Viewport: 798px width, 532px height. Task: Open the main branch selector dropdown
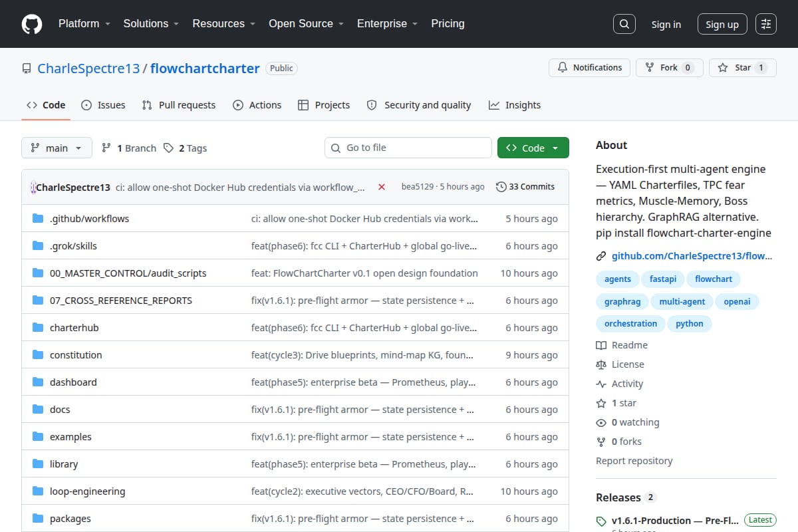(x=57, y=148)
